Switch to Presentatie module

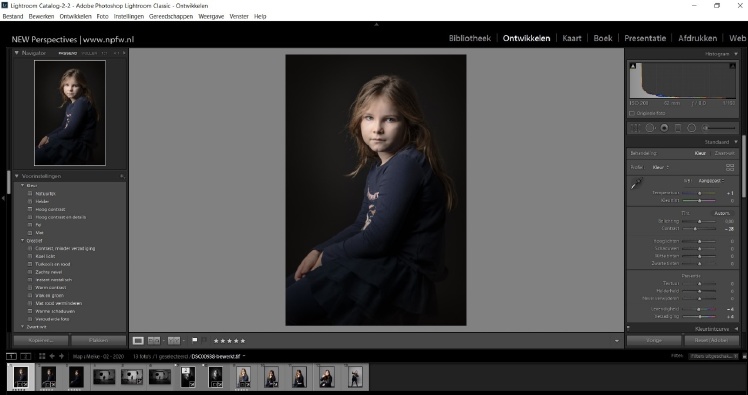pyautogui.click(x=645, y=38)
